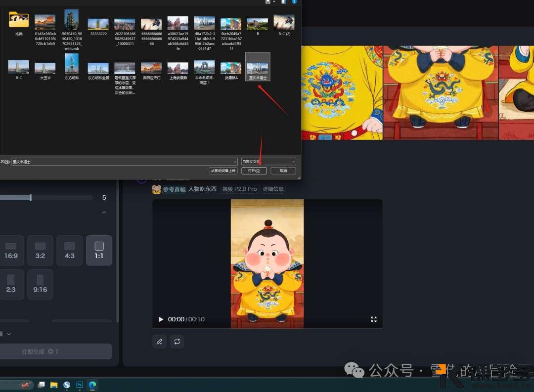Image resolution: width=534 pixels, height=392 pixels.
Task: Open File Explorer from the taskbar
Action: tap(53, 385)
